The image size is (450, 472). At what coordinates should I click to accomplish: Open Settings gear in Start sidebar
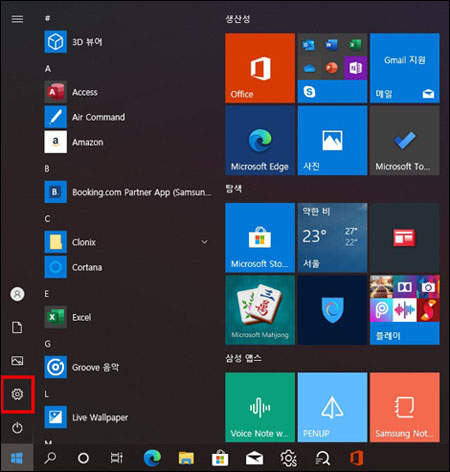click(17, 394)
